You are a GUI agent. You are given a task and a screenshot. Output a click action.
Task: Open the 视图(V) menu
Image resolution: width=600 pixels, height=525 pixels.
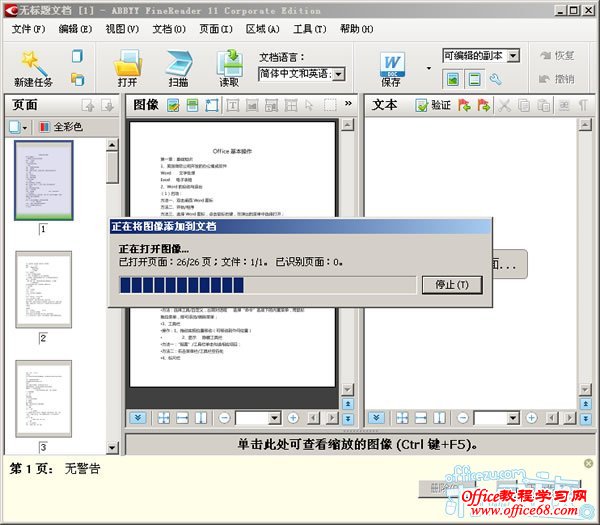click(122, 29)
